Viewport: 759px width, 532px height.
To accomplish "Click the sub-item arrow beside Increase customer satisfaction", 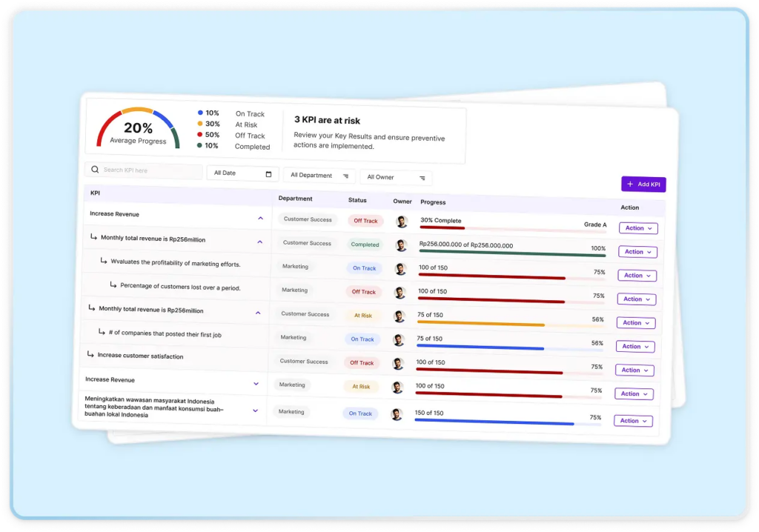I will [90, 354].
